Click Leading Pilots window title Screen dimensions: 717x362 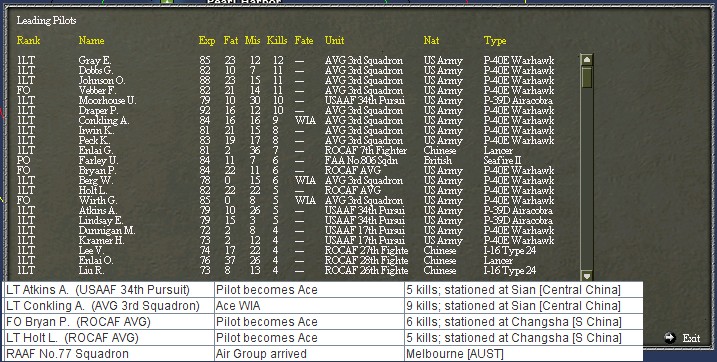point(46,21)
